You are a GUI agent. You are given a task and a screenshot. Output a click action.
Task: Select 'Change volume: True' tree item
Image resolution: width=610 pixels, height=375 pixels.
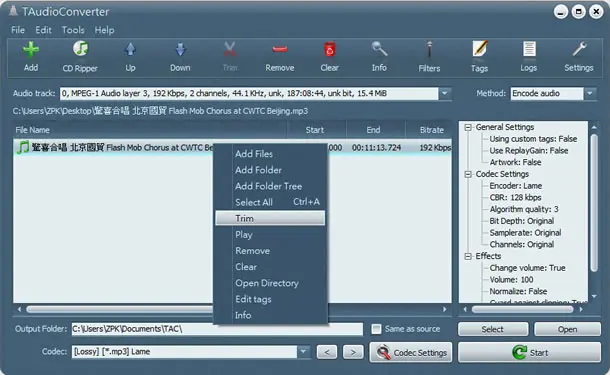[528, 268]
